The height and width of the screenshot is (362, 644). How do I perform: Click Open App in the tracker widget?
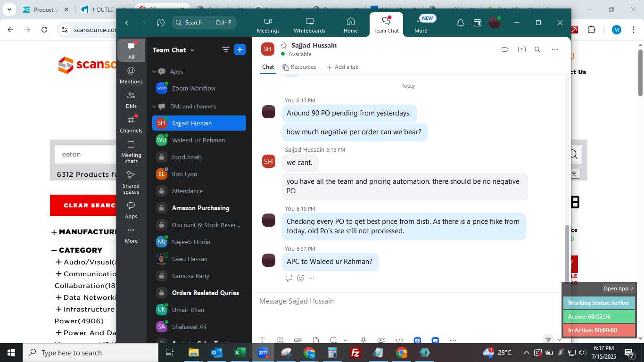point(619,288)
